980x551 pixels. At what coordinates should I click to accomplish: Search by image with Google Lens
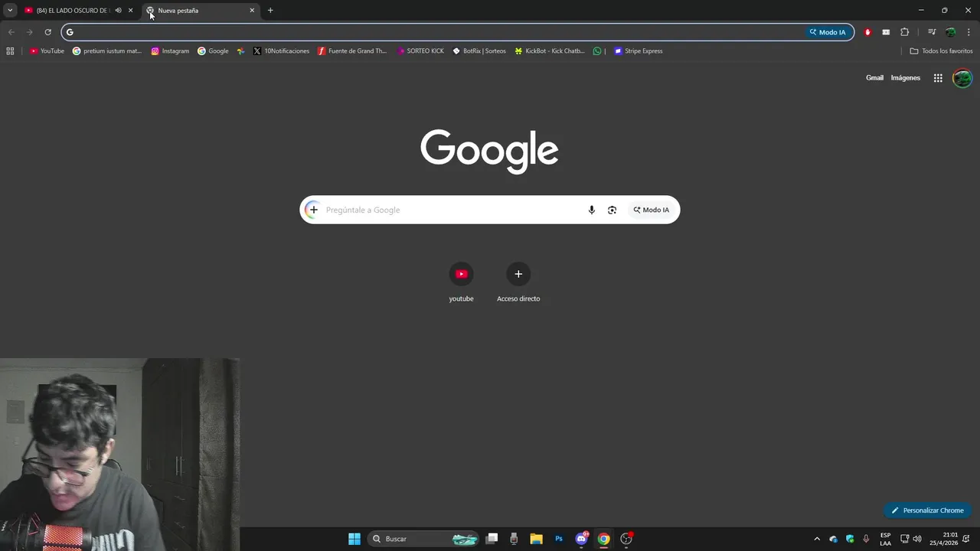[612, 210]
